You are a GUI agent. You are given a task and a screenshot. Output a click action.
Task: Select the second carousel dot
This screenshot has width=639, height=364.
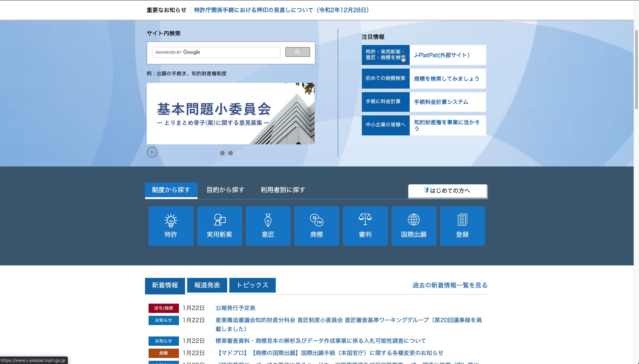pyautogui.click(x=231, y=153)
